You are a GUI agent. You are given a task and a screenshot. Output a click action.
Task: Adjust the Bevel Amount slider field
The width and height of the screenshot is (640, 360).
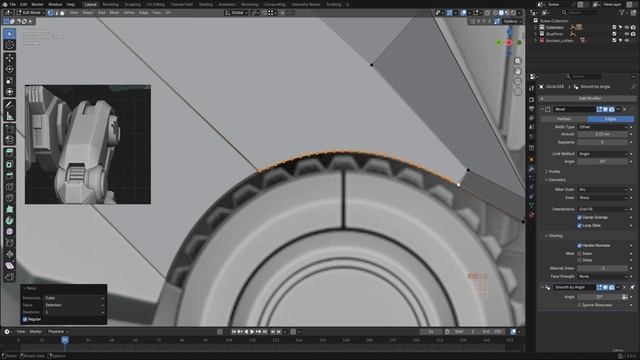pos(602,134)
